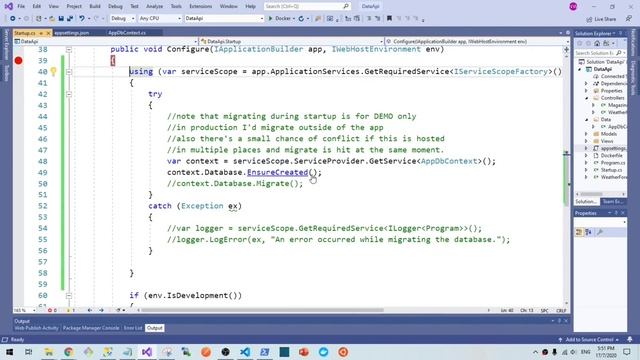Close the Startup.cs tab
The image size is (640, 360).
click(x=48, y=33)
